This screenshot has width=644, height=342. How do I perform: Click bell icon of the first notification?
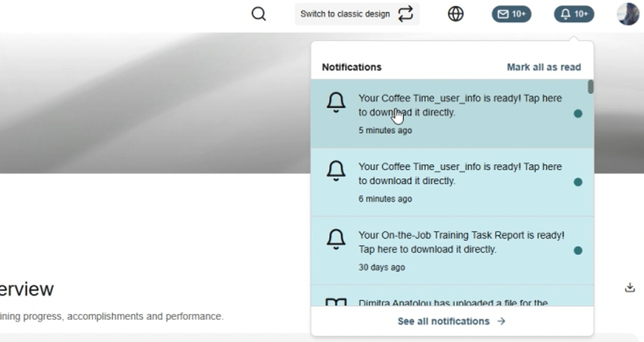336,102
